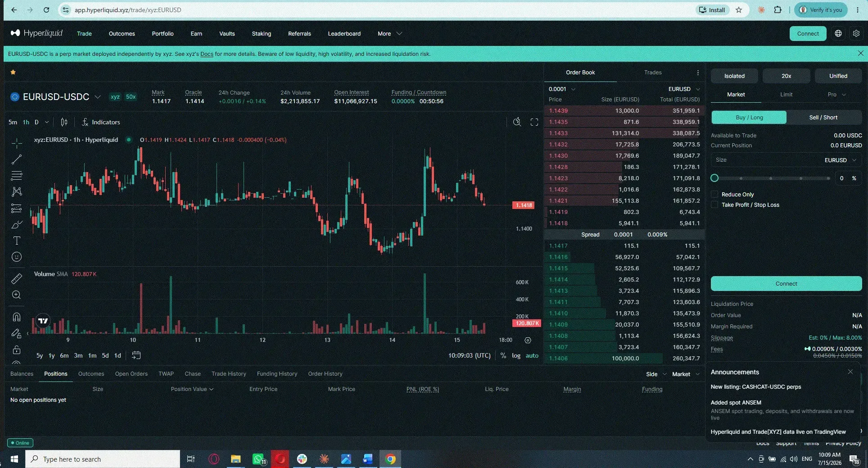Select the chart patterns tool
Screen dimensions: 868x468
click(17, 192)
